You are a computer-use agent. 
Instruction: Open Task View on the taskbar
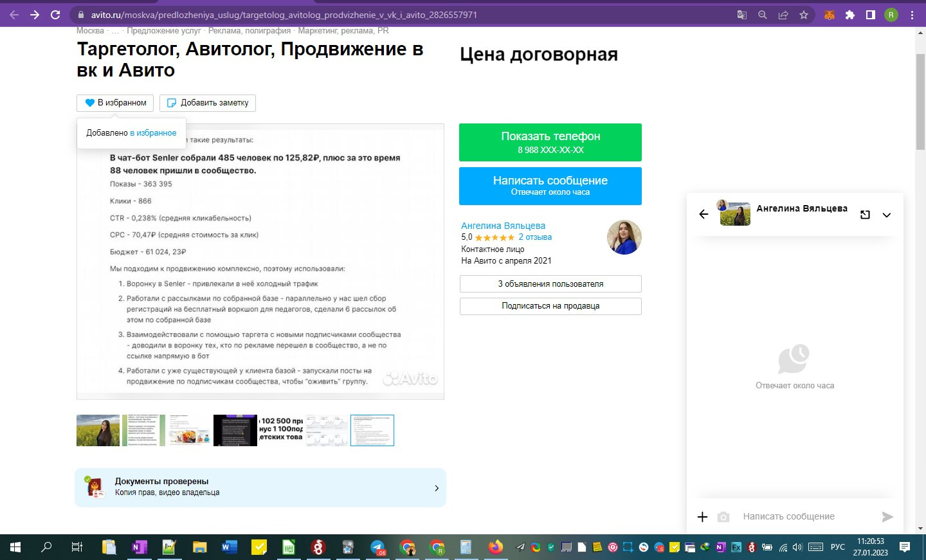point(77,547)
